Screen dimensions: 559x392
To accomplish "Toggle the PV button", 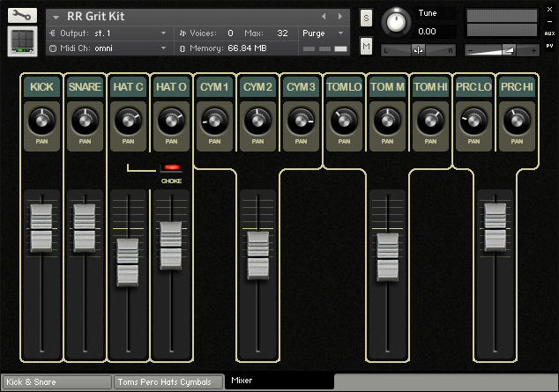I will click(549, 46).
